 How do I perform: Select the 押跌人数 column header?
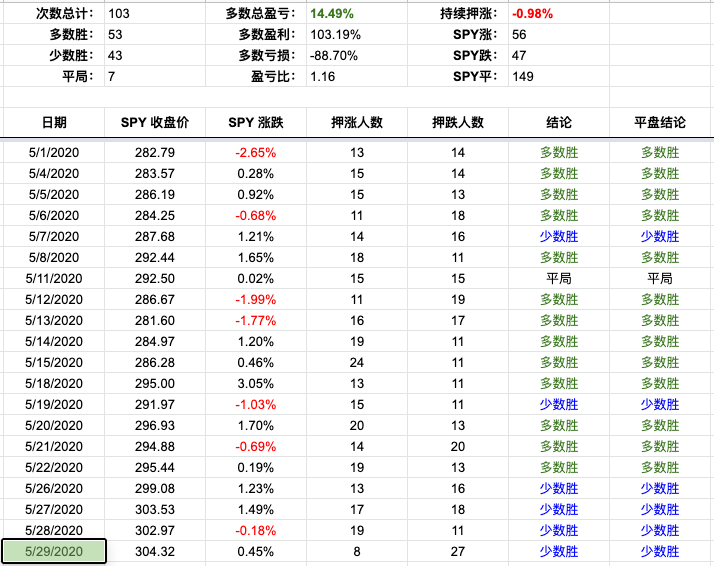458,122
